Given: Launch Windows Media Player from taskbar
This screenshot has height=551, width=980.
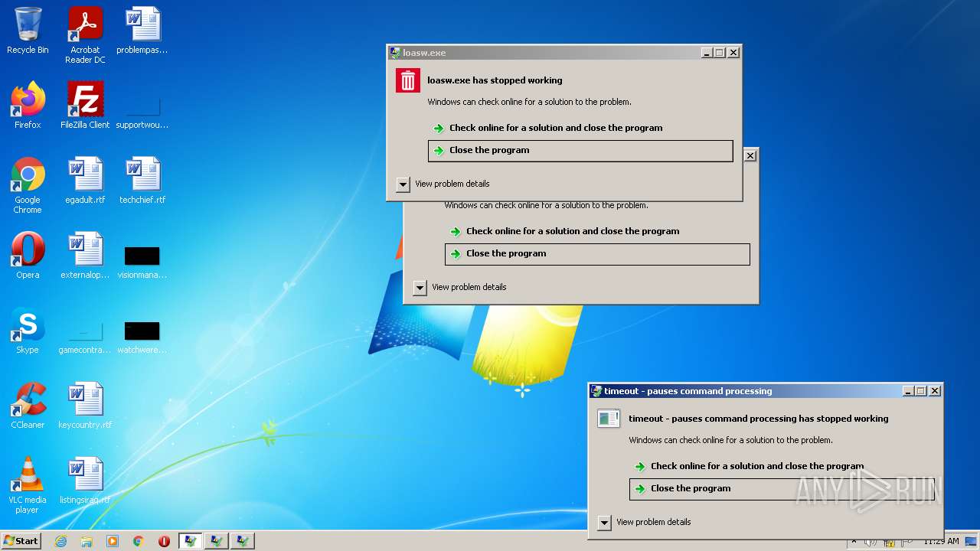Looking at the screenshot, I should (x=113, y=541).
